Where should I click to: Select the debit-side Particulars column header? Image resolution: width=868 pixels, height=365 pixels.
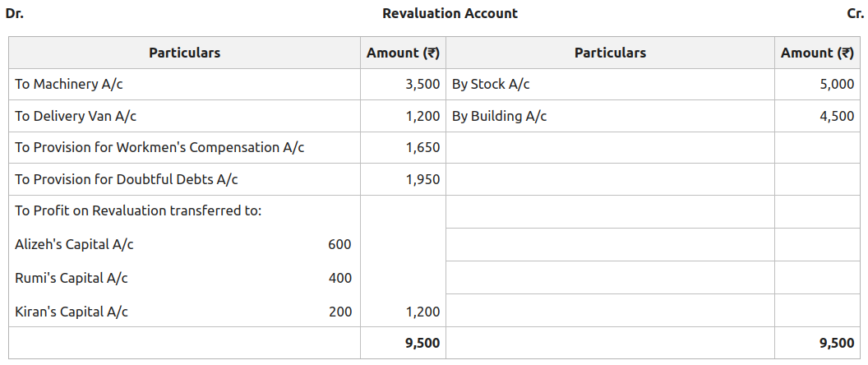pos(184,53)
